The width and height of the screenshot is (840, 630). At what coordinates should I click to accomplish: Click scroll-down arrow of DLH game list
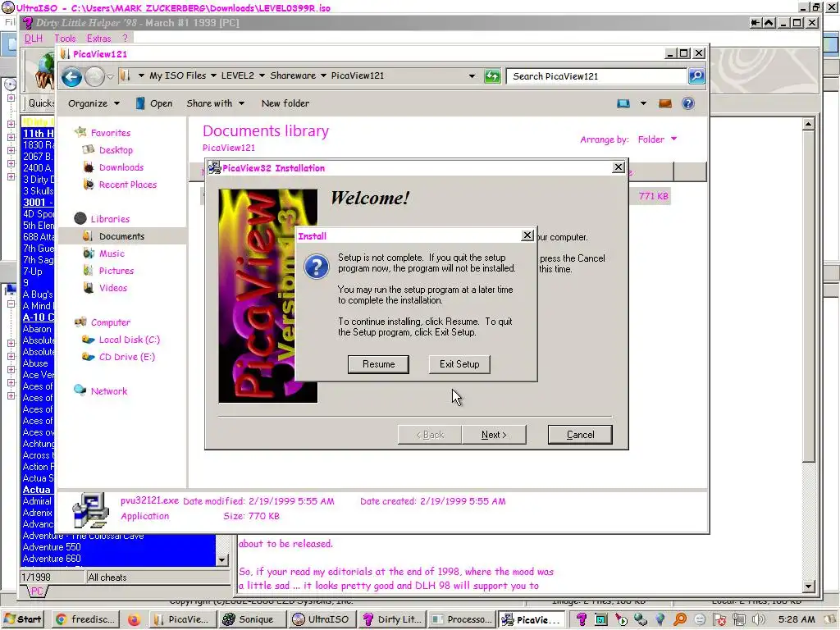click(221, 560)
